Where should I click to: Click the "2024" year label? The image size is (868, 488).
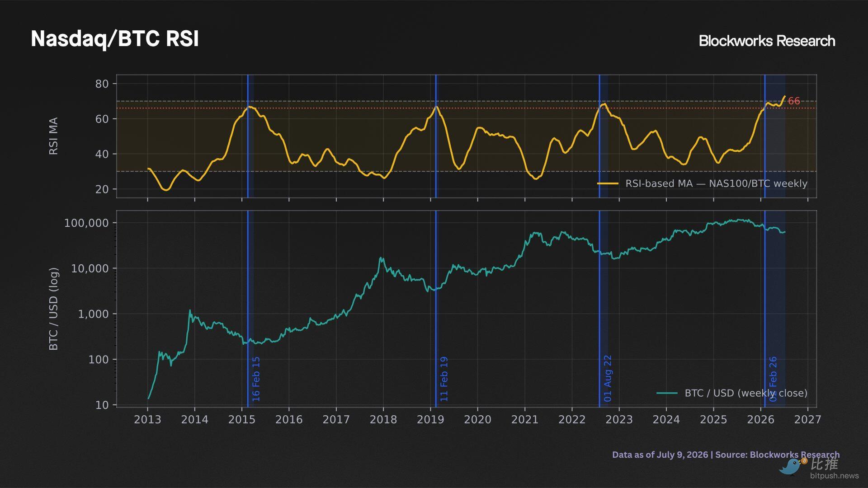(x=666, y=420)
